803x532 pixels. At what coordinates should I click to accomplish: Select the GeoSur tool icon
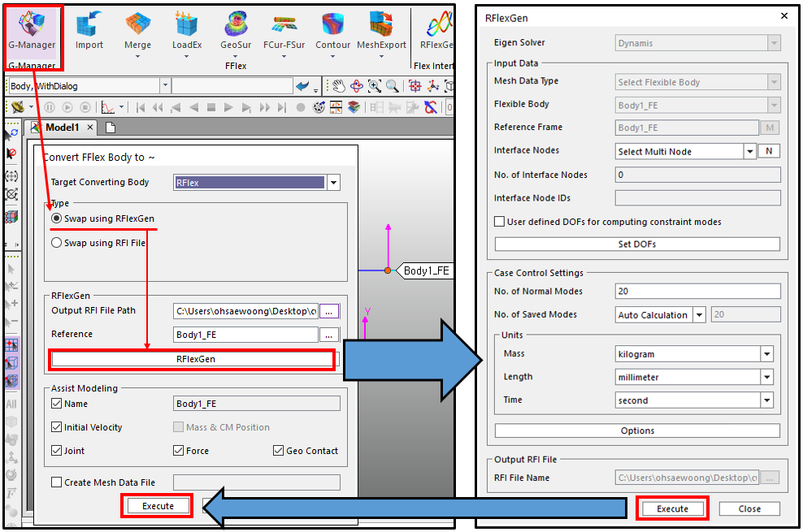(x=237, y=28)
